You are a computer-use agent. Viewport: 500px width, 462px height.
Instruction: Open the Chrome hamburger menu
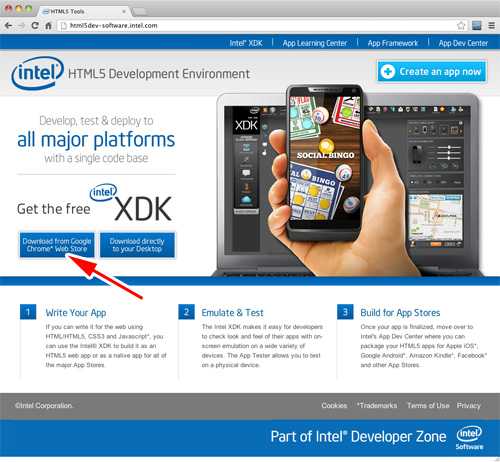[491, 25]
